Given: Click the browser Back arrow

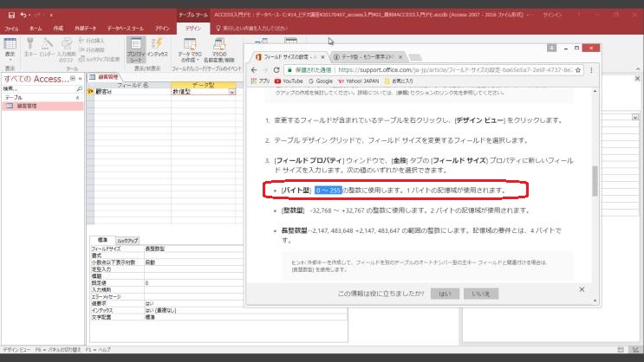Looking at the screenshot, I should [254, 70].
